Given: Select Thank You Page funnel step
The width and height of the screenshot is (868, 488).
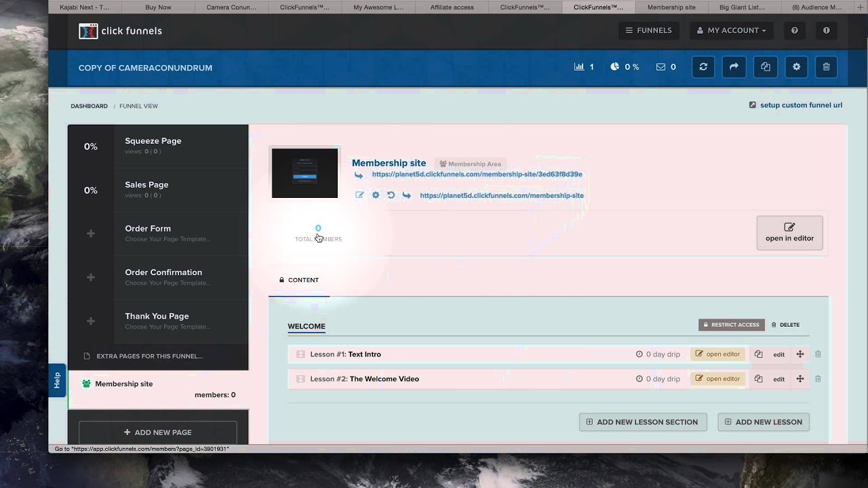Looking at the screenshot, I should [158, 321].
